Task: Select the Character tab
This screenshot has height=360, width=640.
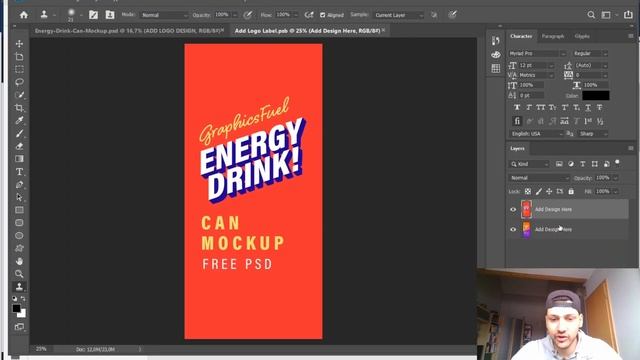Action: pos(521,36)
